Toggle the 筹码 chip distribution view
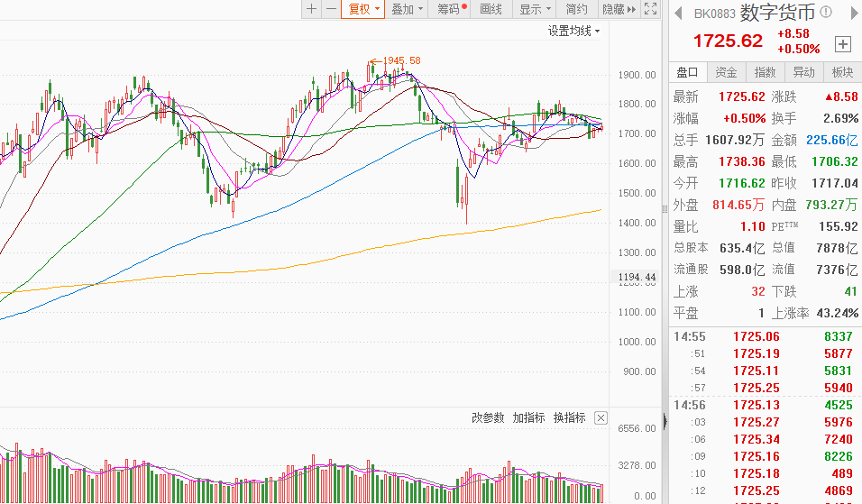Image resolution: width=862 pixels, height=504 pixels. pyautogui.click(x=451, y=9)
